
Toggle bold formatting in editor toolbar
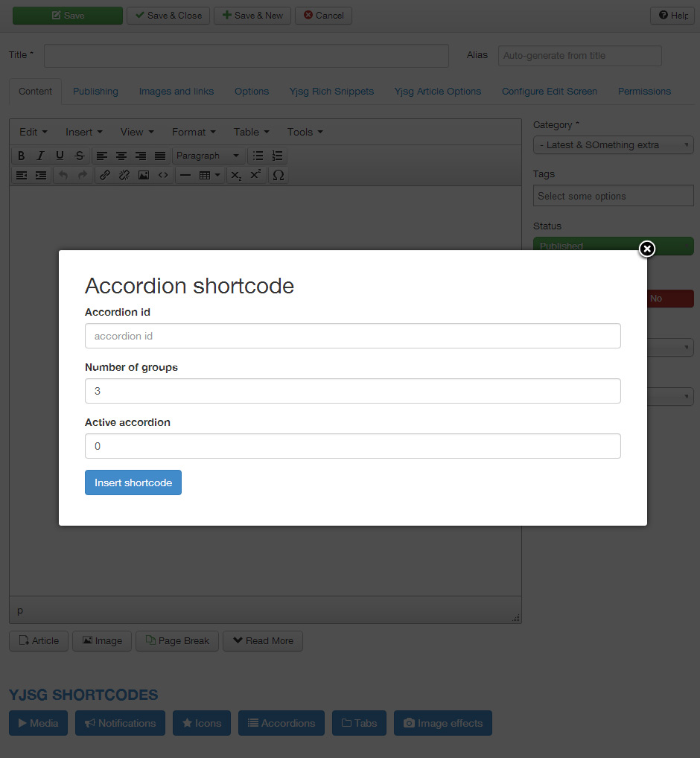click(x=22, y=156)
